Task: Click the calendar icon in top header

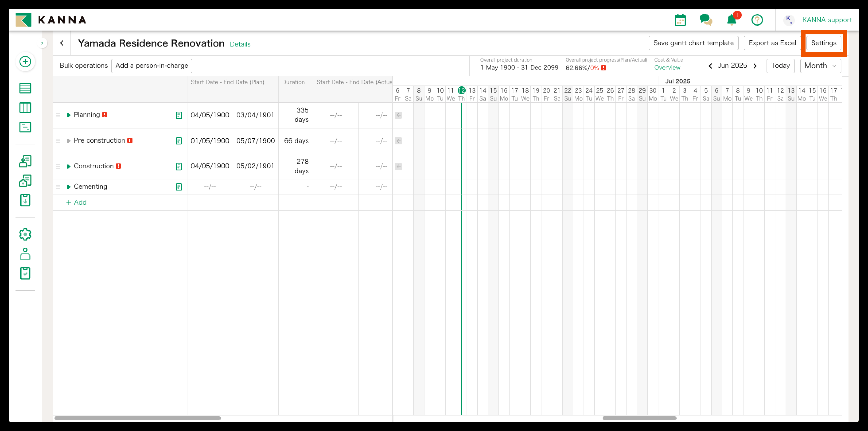Action: 680,20
